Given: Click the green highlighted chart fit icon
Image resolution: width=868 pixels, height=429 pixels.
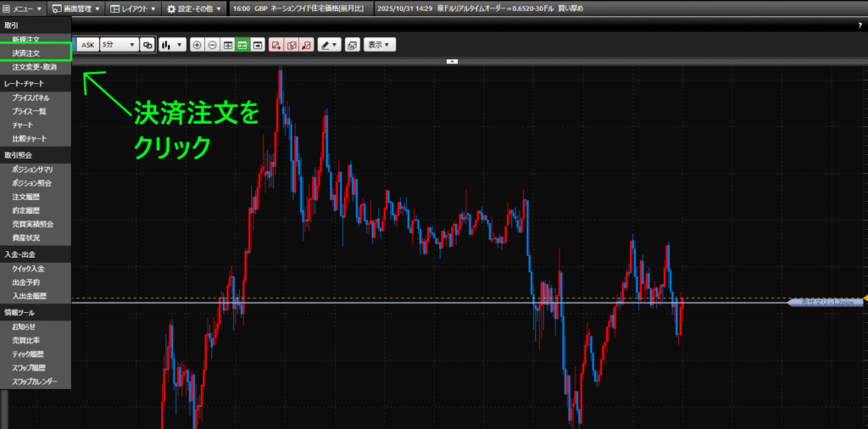Looking at the screenshot, I should tap(242, 44).
